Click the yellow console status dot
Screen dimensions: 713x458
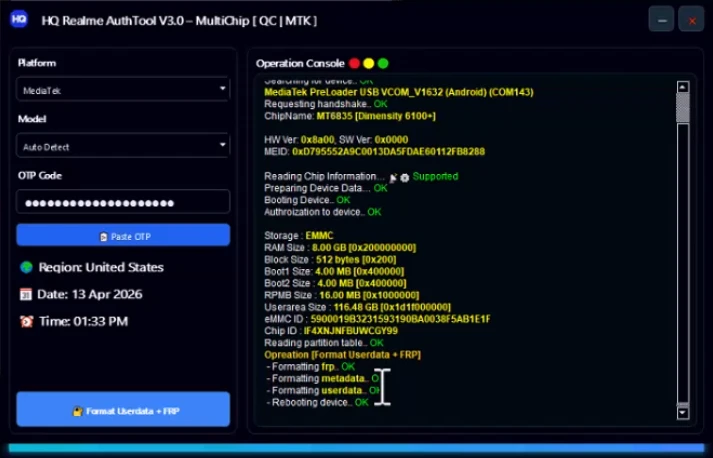369,63
